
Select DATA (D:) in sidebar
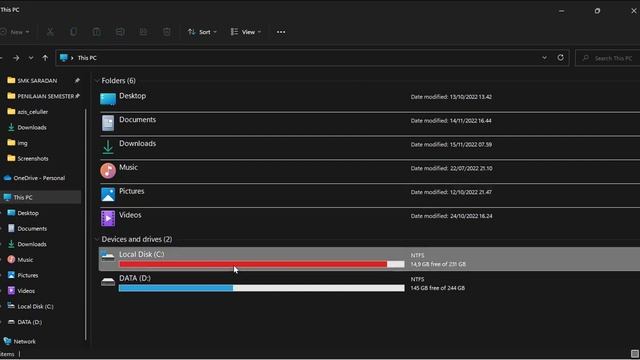[x=29, y=322]
